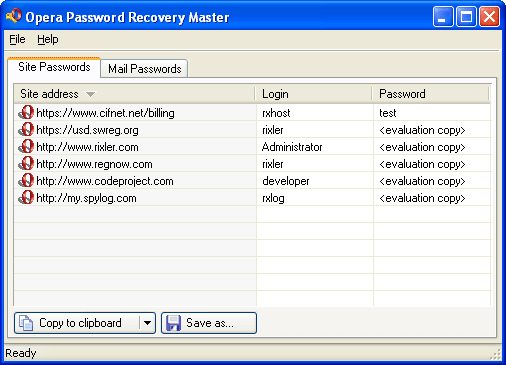Screen dimensions: 506x365
Task: Click the floppy disk Save icon
Action: (173, 323)
